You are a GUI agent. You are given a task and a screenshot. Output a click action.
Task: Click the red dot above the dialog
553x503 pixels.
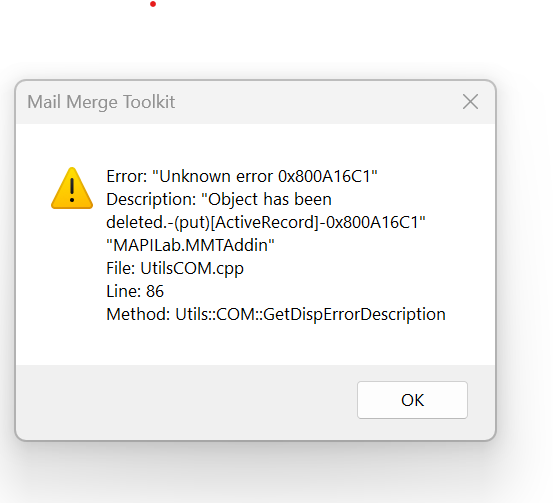coord(153,4)
